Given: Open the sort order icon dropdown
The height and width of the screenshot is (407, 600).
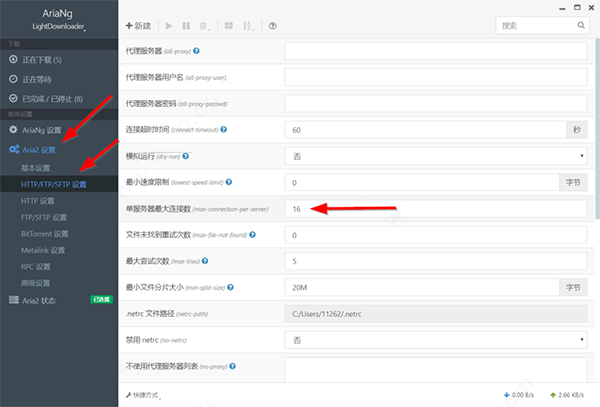Looking at the screenshot, I should click(248, 26).
